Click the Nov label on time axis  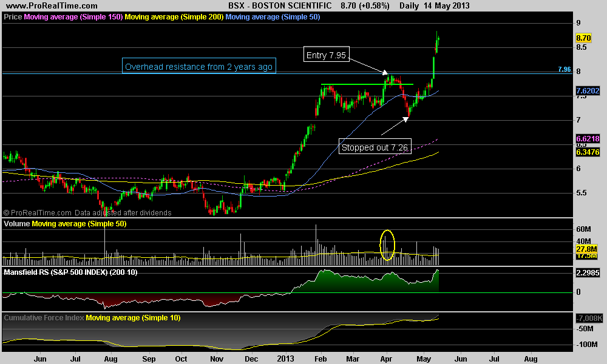[x=217, y=359]
